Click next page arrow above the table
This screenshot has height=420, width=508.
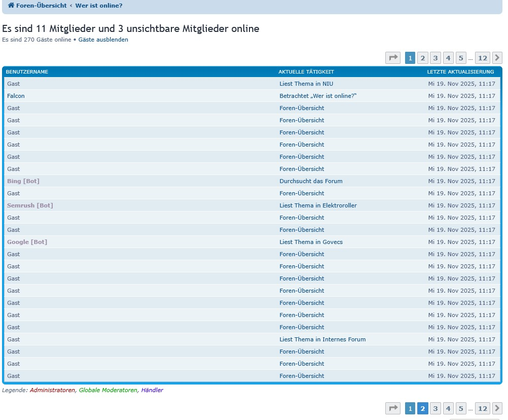[497, 58]
